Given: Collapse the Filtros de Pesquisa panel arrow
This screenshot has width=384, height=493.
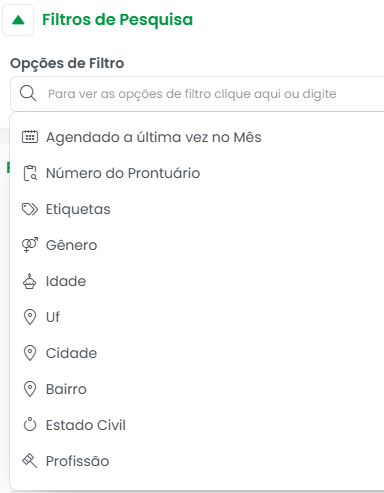Looking at the screenshot, I should (x=18, y=20).
